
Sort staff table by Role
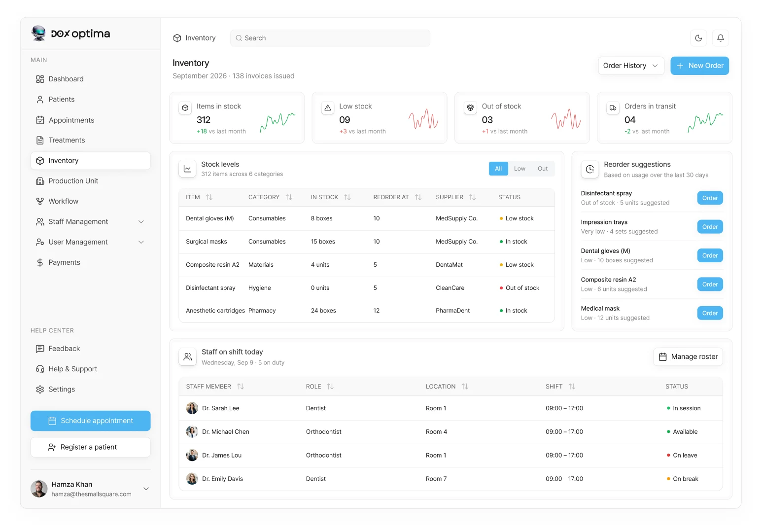point(330,387)
